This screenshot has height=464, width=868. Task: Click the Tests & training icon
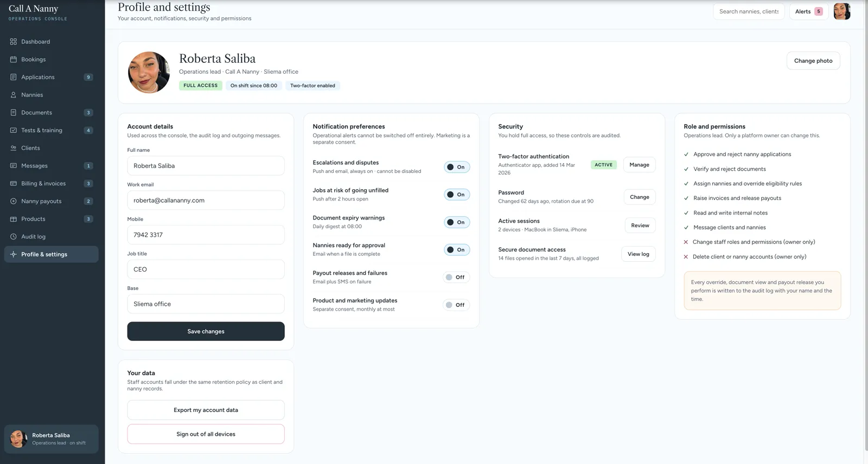14,130
